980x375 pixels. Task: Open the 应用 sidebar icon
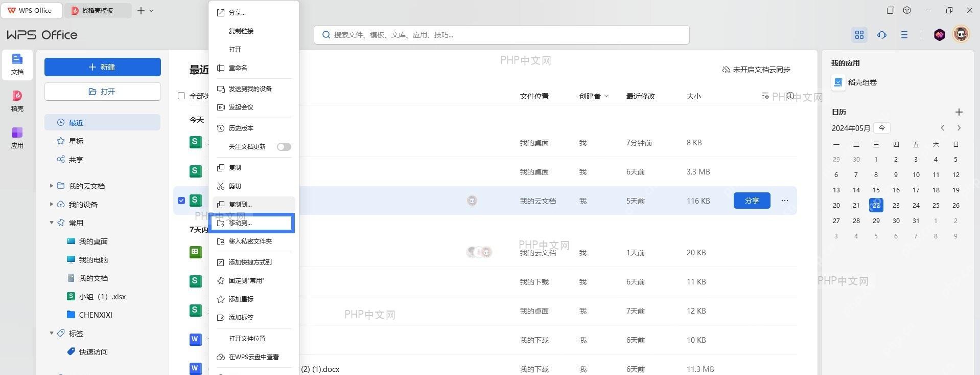click(17, 138)
